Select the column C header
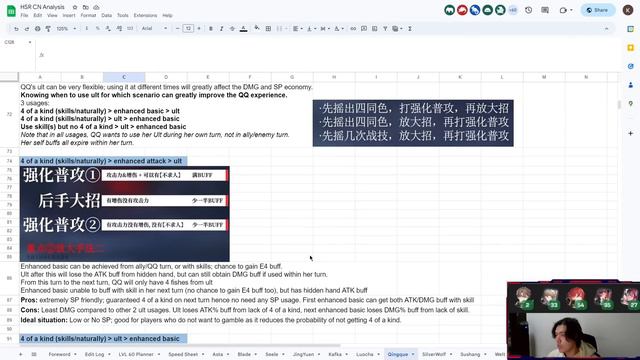Screen dimensions: 640x360 coord(124,77)
